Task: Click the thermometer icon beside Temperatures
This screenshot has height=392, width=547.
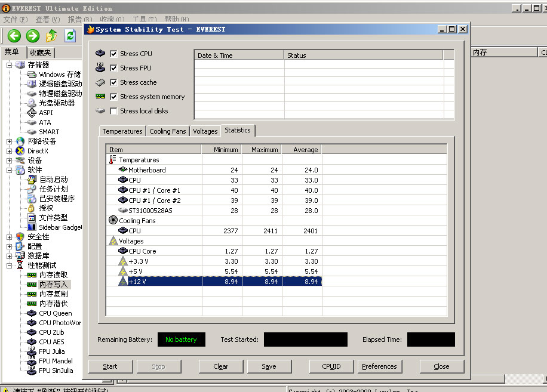Action: [x=112, y=159]
